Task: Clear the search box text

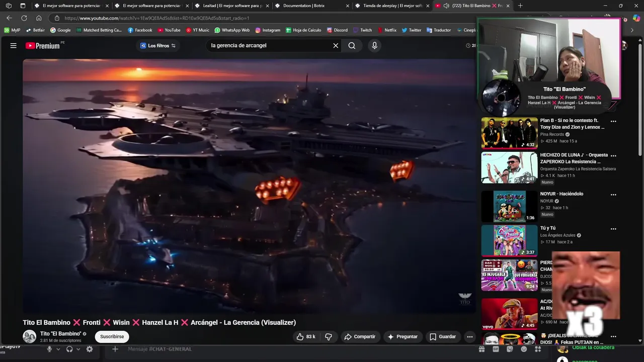Action: pos(336,45)
